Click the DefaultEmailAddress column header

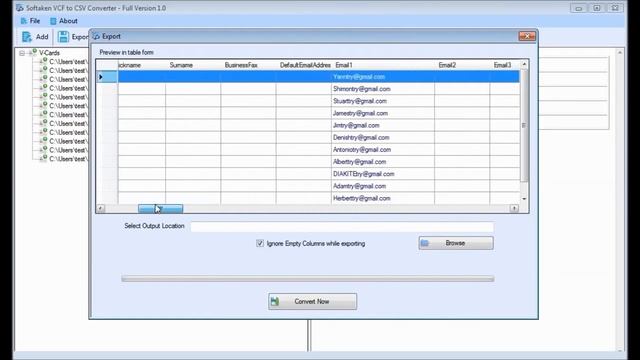click(303, 65)
